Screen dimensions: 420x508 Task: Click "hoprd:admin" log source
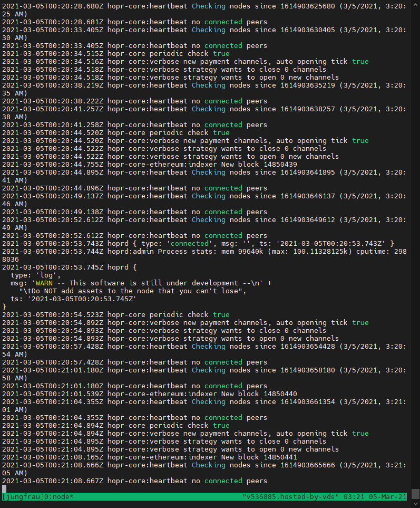click(130, 252)
